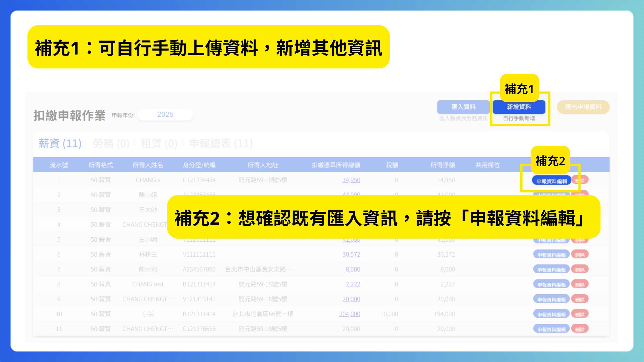Viewport: 644px width, 362px height.
Task: Edit row 8 via 申報資料編輯
Action: point(551,285)
